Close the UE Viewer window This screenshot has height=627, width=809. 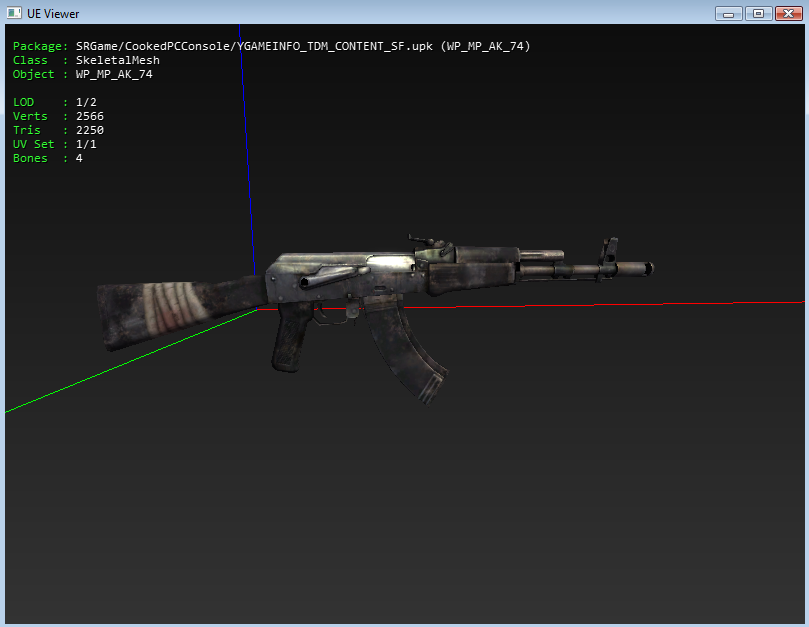coord(789,13)
